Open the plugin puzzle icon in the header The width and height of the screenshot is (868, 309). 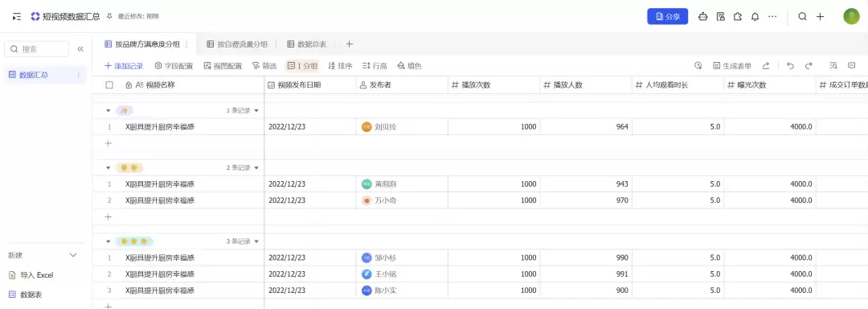pyautogui.click(x=737, y=17)
